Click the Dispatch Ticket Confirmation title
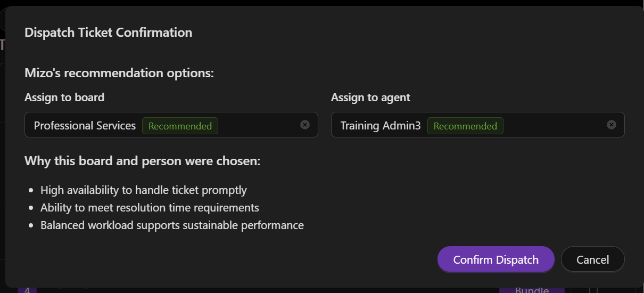644x293 pixels. click(108, 32)
